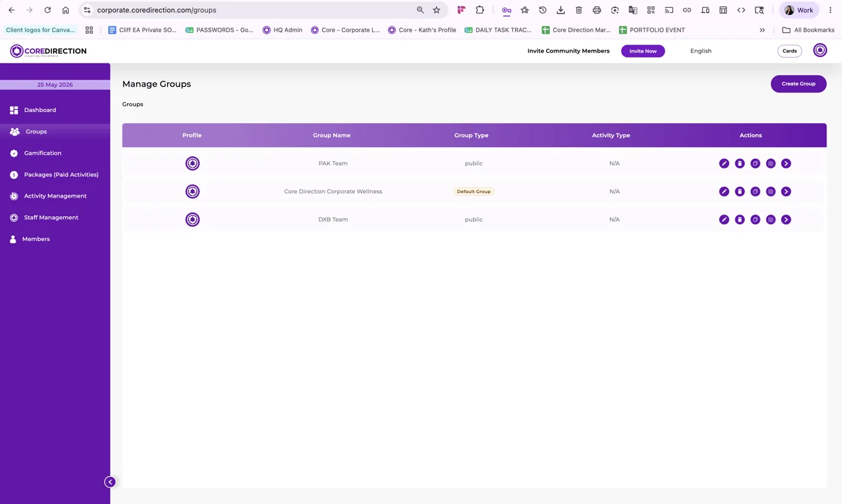Viewport: 842px width, 504px height.
Task: Click the copy link icon in toolbar
Action: (687, 10)
